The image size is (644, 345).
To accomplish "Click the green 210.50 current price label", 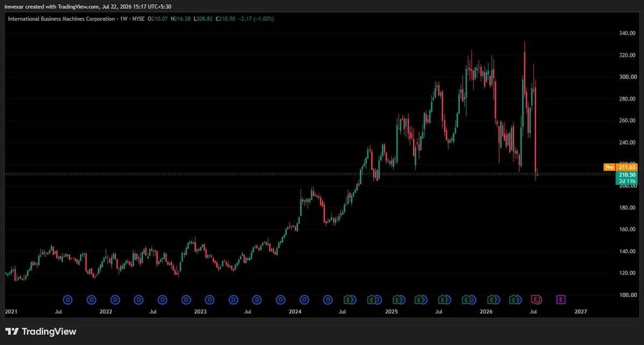I will (x=626, y=175).
